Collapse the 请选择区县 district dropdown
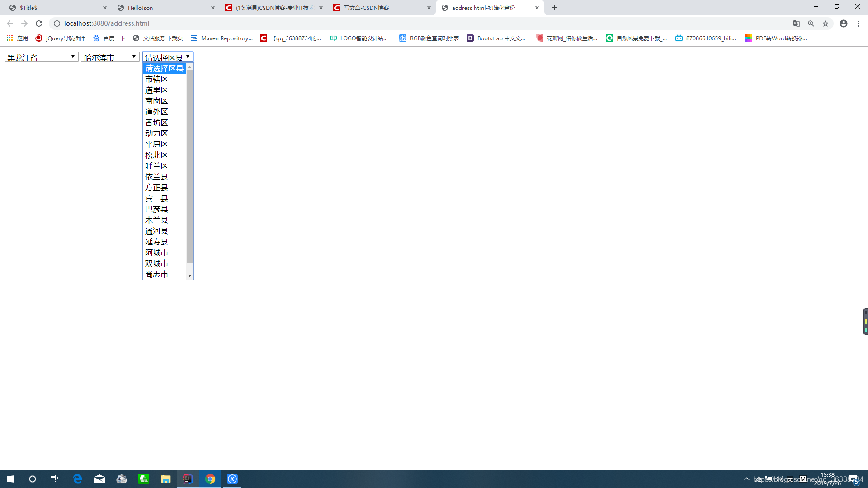Image resolution: width=868 pixels, height=488 pixels. (x=168, y=57)
